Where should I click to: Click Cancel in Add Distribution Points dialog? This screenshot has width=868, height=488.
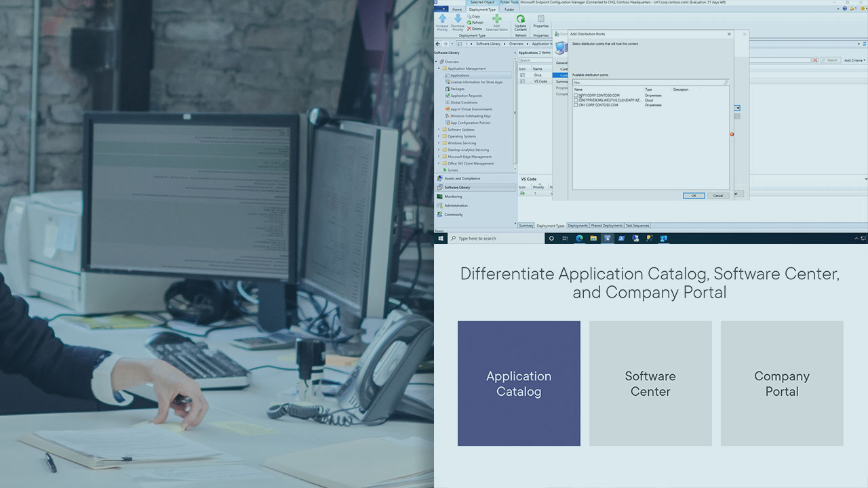pyautogui.click(x=717, y=195)
